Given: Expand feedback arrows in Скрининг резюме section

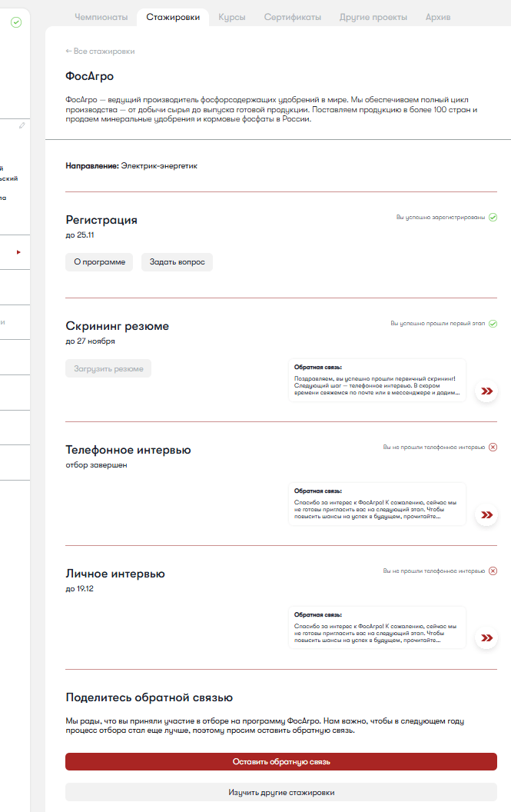Looking at the screenshot, I should pos(486,391).
